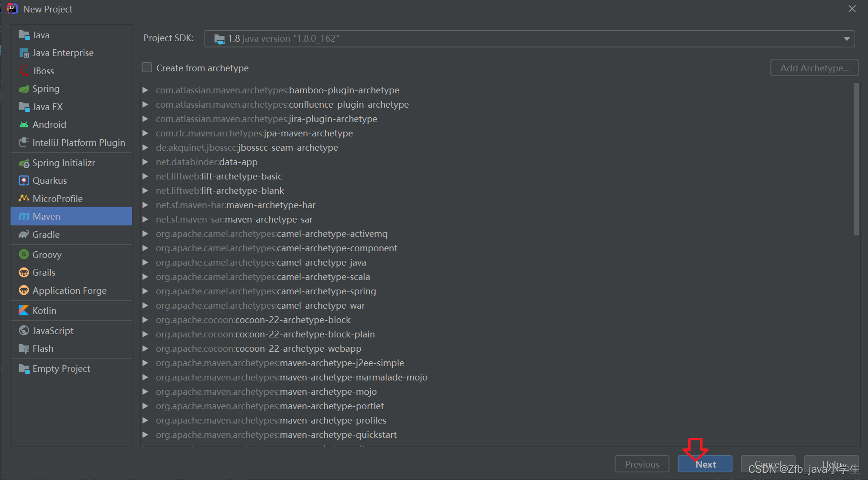Expand jbosscc-seam-archetype node
The height and width of the screenshot is (480, 868).
click(x=145, y=147)
